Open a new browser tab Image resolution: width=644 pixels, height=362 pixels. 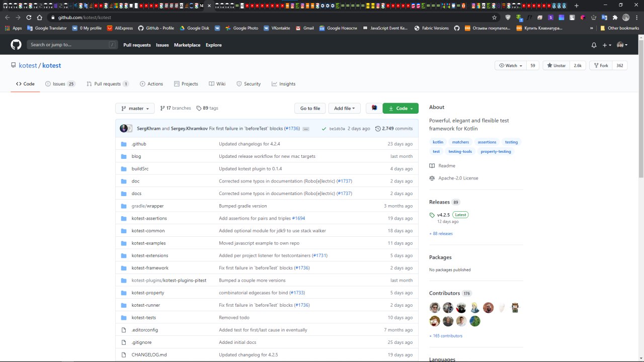[x=577, y=6]
